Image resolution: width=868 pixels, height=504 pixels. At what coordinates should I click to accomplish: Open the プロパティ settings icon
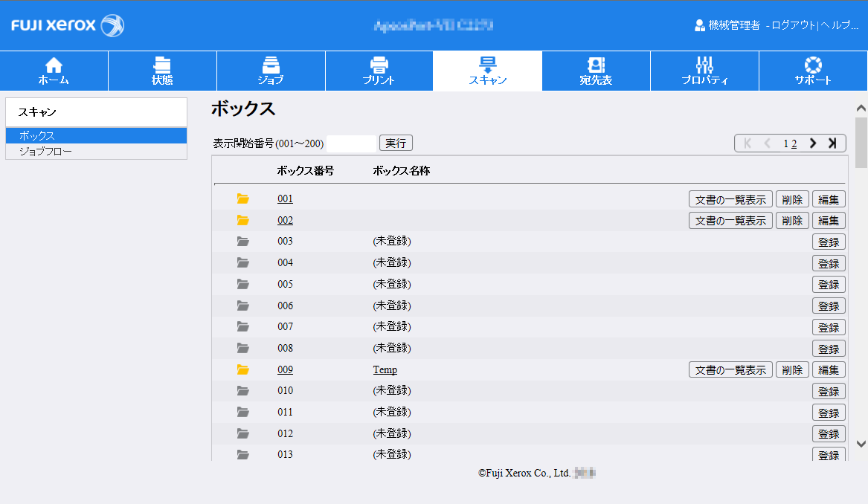[x=704, y=71]
